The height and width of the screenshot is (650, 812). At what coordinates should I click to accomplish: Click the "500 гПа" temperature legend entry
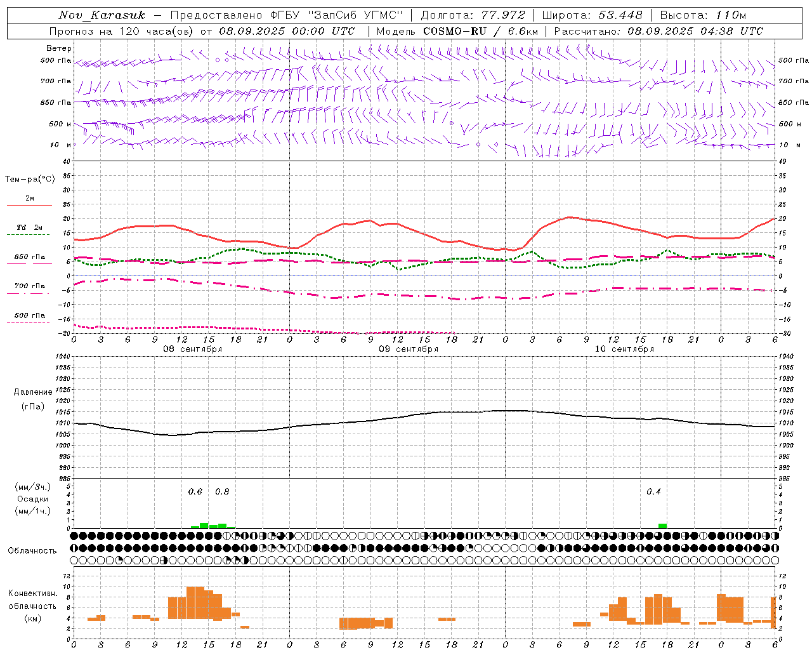pyautogui.click(x=30, y=315)
